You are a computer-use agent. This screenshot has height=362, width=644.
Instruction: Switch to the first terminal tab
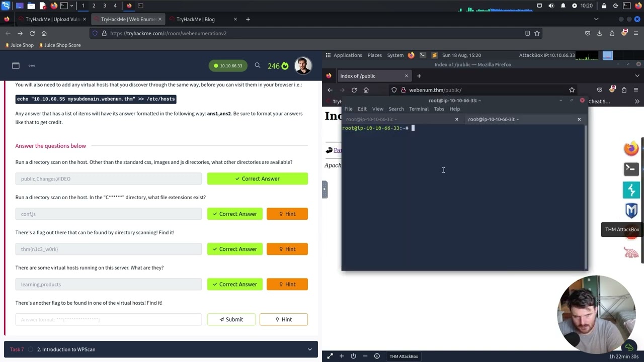(403, 119)
